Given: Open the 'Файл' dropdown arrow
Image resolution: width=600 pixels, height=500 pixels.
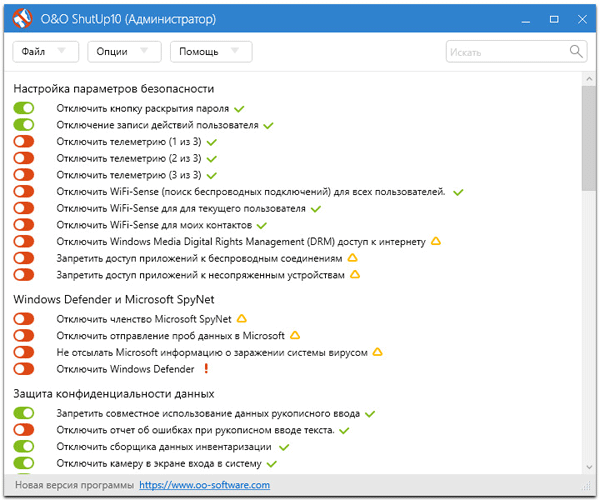Looking at the screenshot, I should pos(61,50).
